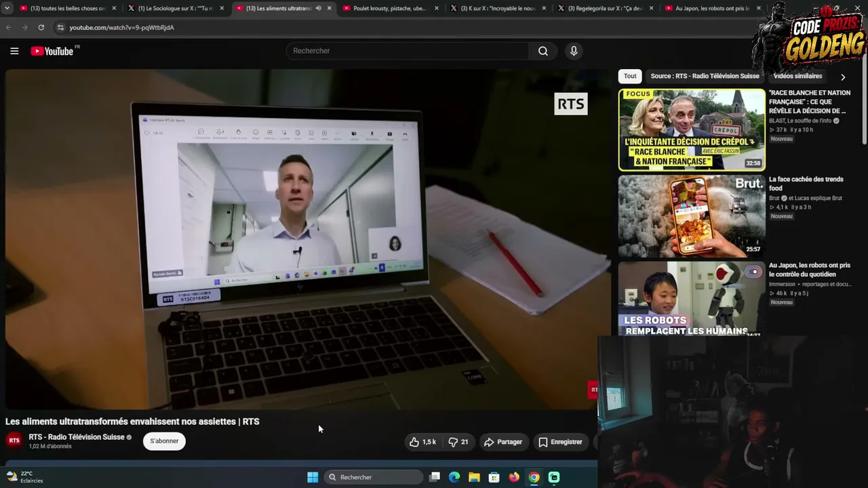Share the video with Partager
Screen dimensions: 868x488
click(x=502, y=442)
